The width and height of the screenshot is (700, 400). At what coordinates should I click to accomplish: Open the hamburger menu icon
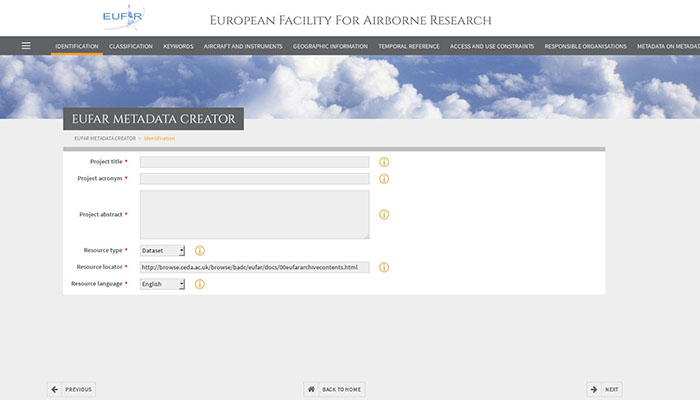click(x=26, y=46)
